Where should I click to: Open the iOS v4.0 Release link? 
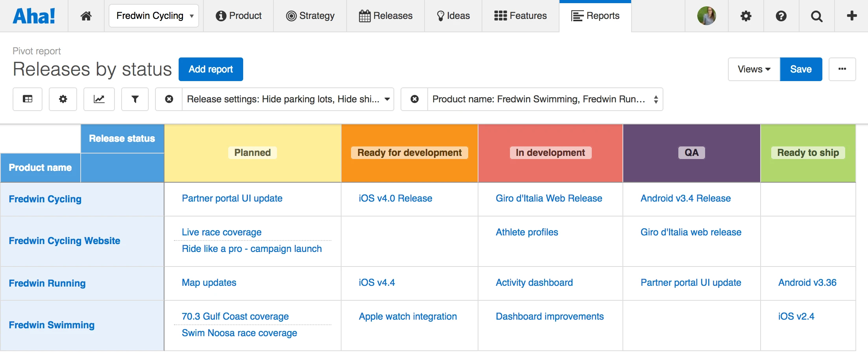click(395, 198)
